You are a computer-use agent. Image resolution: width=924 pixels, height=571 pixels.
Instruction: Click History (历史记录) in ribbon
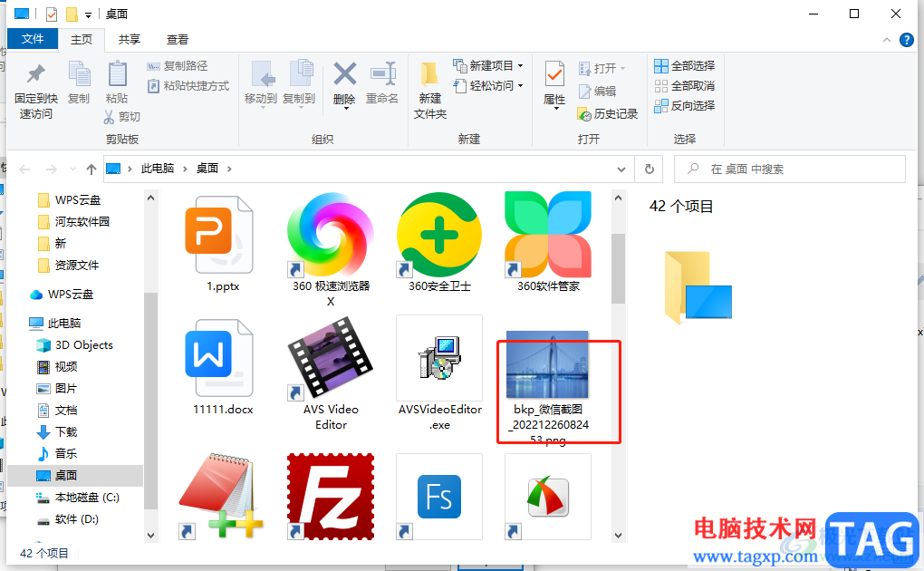608,114
